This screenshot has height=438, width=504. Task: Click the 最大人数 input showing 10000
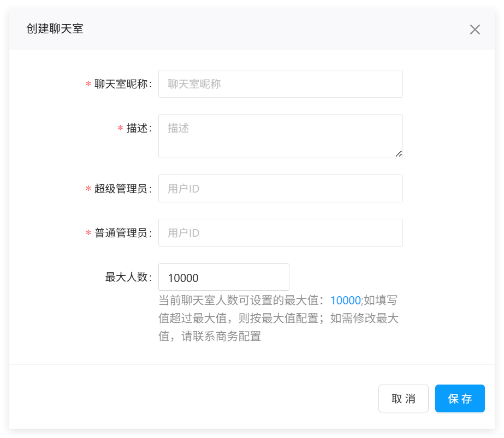tap(223, 278)
